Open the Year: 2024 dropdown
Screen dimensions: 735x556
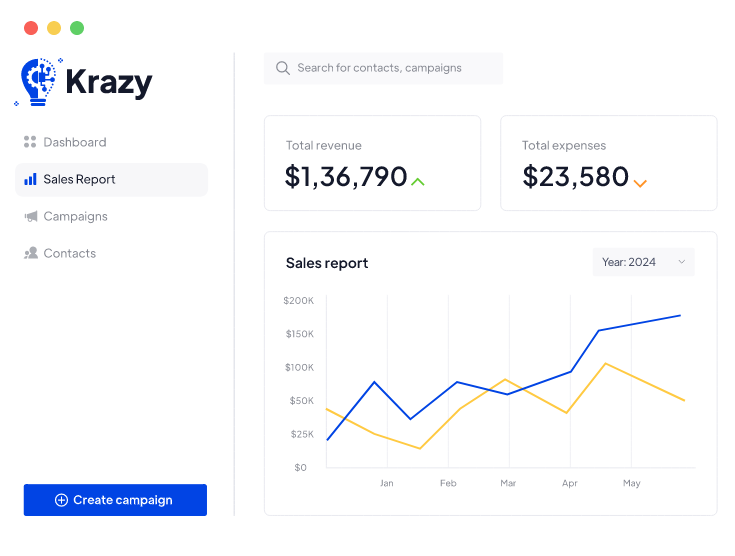coord(642,262)
